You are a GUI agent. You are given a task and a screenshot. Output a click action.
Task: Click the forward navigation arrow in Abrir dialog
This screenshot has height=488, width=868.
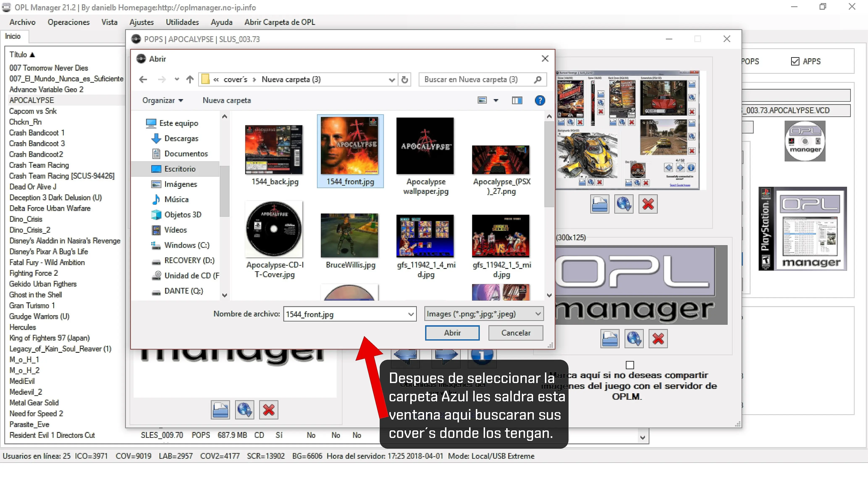162,80
